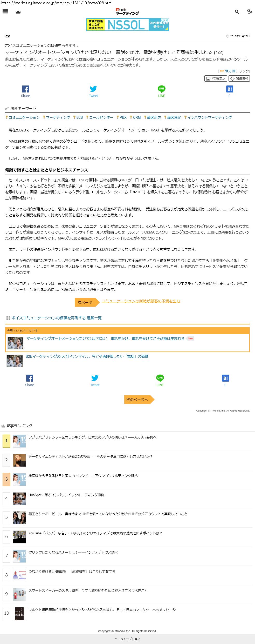The image size is (255, 644).
Task: Click 次のページへ button at bottom
Action: (x=139, y=400)
